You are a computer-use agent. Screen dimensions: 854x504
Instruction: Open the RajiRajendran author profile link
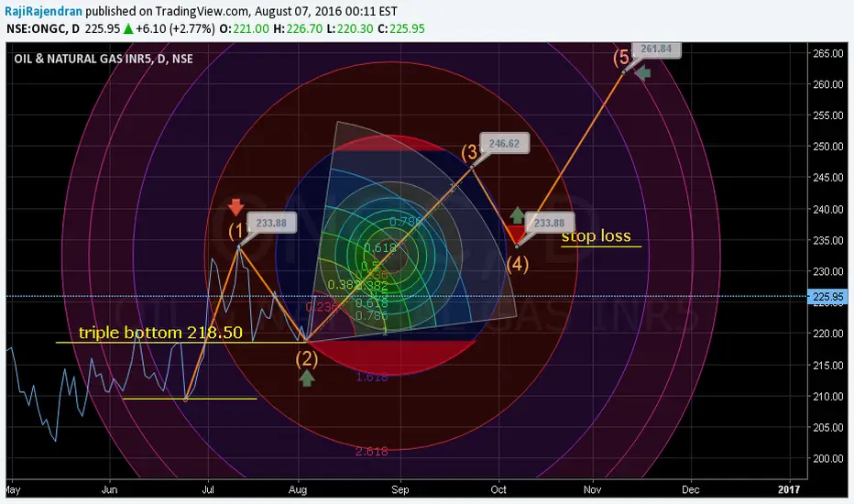pyautogui.click(x=44, y=11)
